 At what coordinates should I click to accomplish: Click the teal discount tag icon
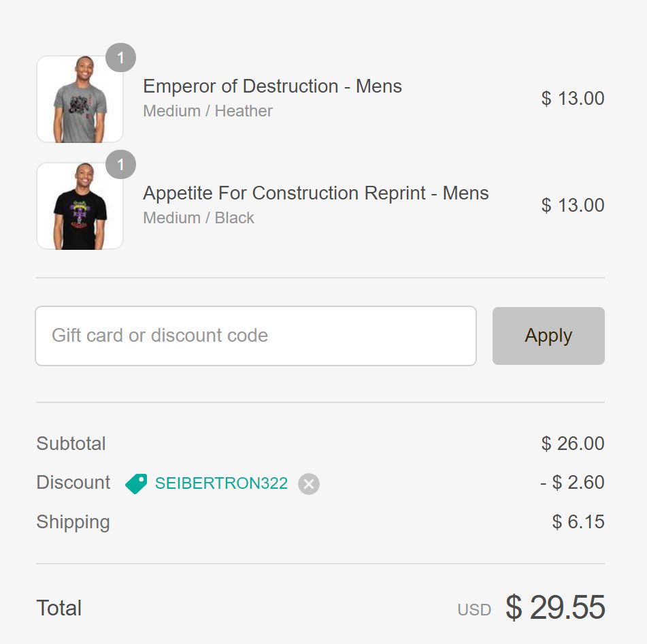pyautogui.click(x=136, y=483)
